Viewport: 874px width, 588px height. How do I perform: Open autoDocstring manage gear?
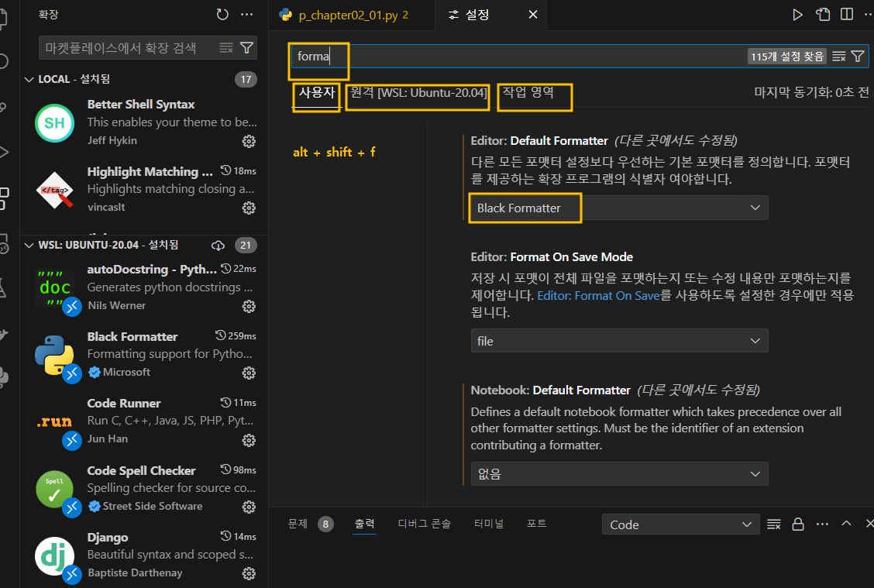pyautogui.click(x=249, y=306)
